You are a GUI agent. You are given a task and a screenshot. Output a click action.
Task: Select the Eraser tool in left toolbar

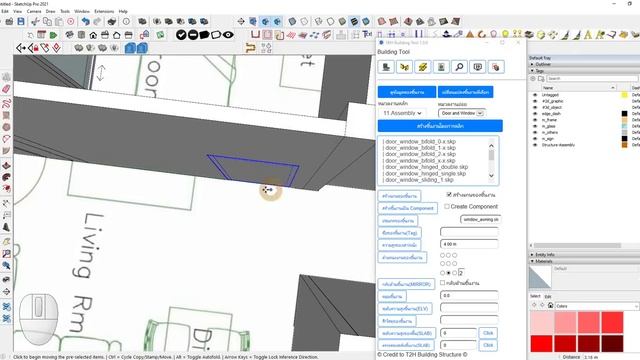click(6, 89)
